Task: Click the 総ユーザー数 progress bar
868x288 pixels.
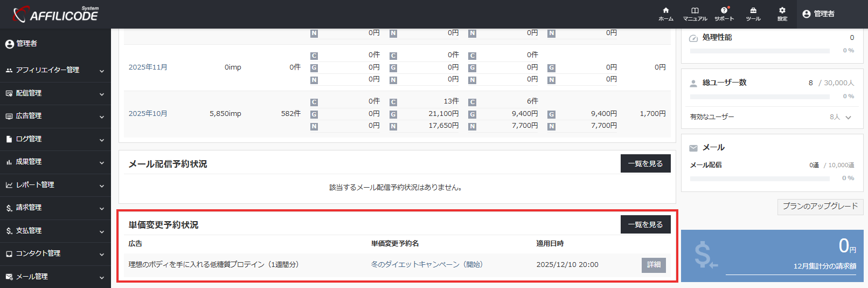Action: click(760, 97)
